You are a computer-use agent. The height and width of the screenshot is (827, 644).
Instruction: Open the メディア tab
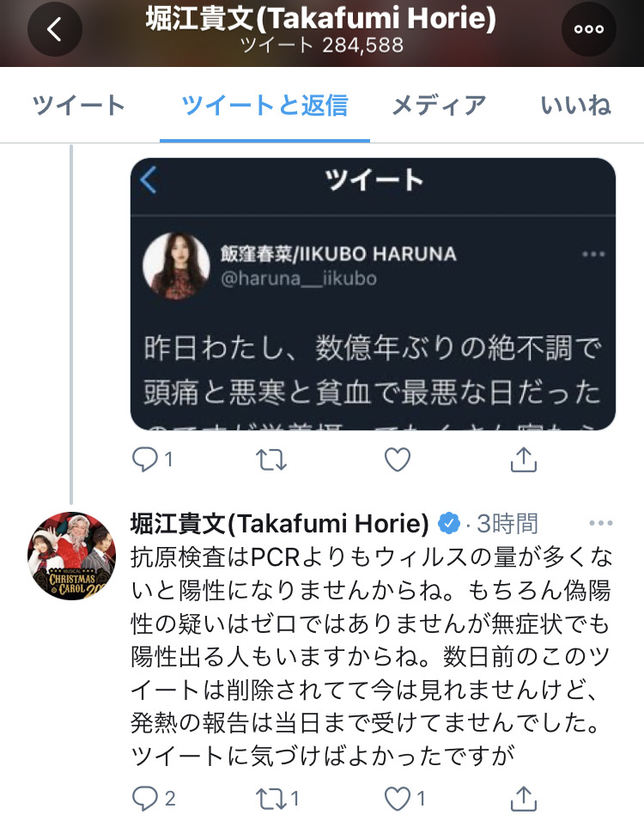438,105
